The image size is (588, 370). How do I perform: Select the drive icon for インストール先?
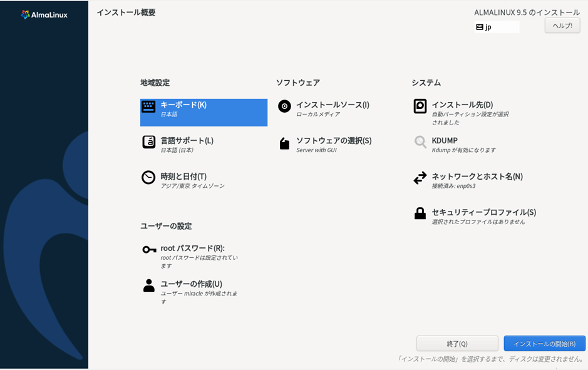[x=421, y=106]
